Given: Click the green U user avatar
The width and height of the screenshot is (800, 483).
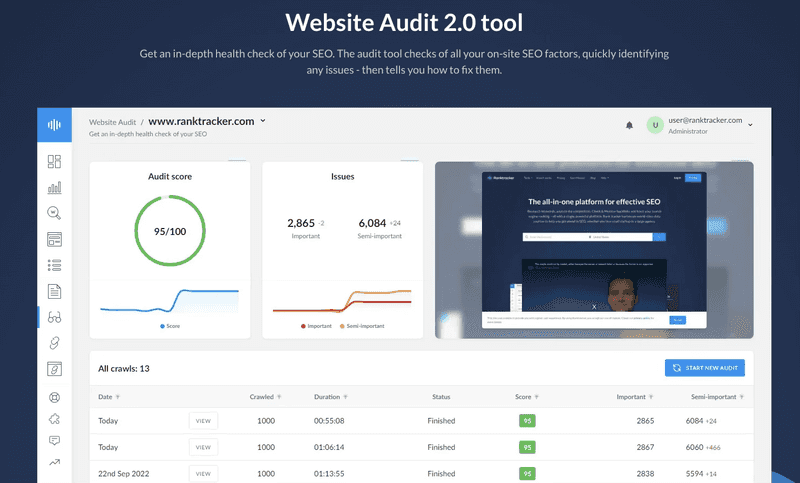Looking at the screenshot, I should point(655,125).
